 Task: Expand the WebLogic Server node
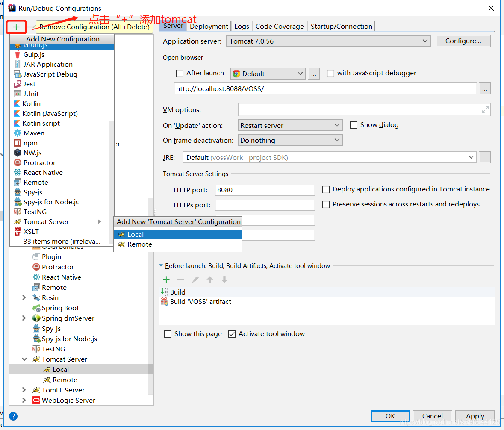click(x=24, y=400)
